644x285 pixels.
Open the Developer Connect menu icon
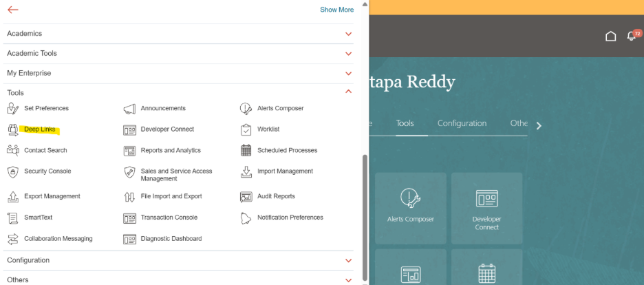pyautogui.click(x=129, y=130)
